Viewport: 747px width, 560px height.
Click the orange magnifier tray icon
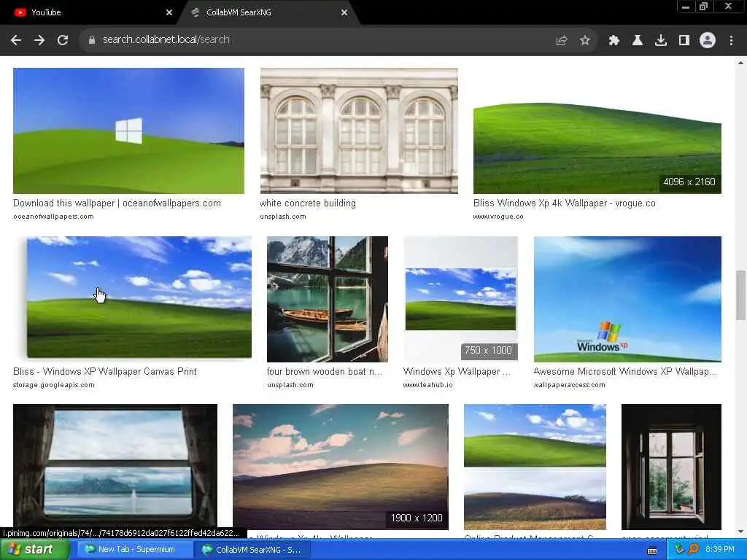(693, 550)
